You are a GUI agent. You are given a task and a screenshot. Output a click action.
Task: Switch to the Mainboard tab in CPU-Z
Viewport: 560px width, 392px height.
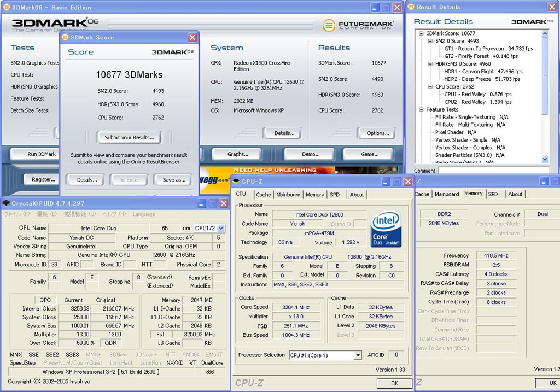pos(288,195)
